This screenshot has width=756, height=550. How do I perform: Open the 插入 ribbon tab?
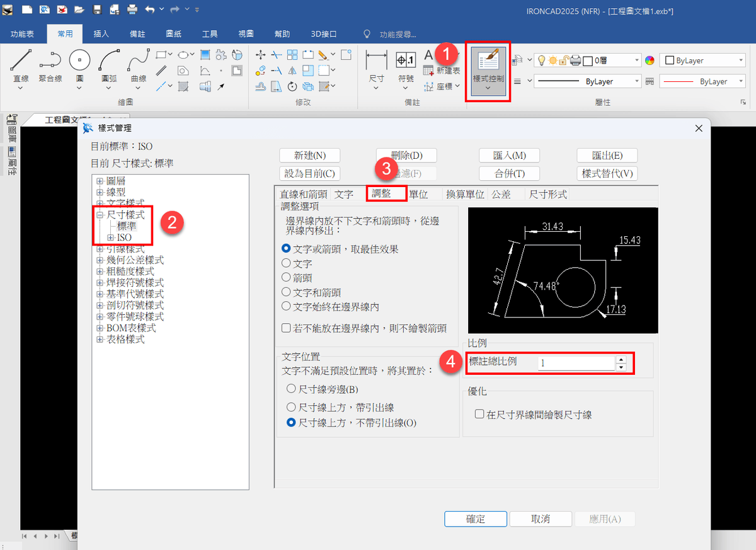click(101, 34)
